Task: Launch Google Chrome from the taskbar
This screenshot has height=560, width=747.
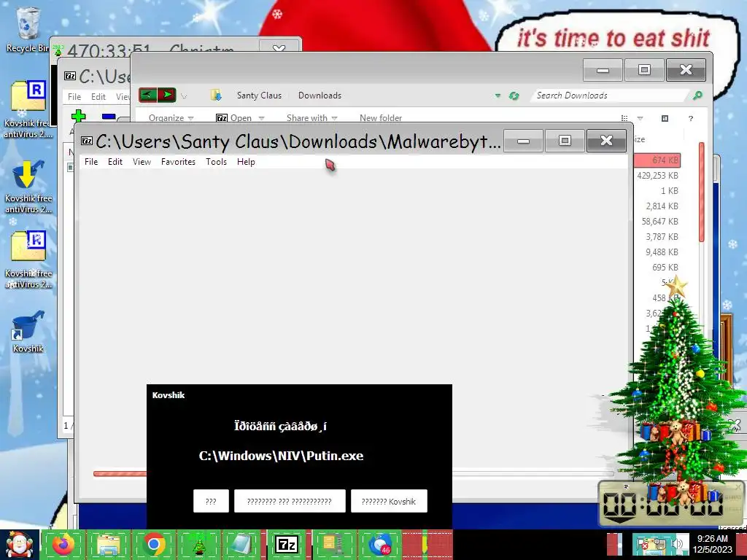Action: 154,545
